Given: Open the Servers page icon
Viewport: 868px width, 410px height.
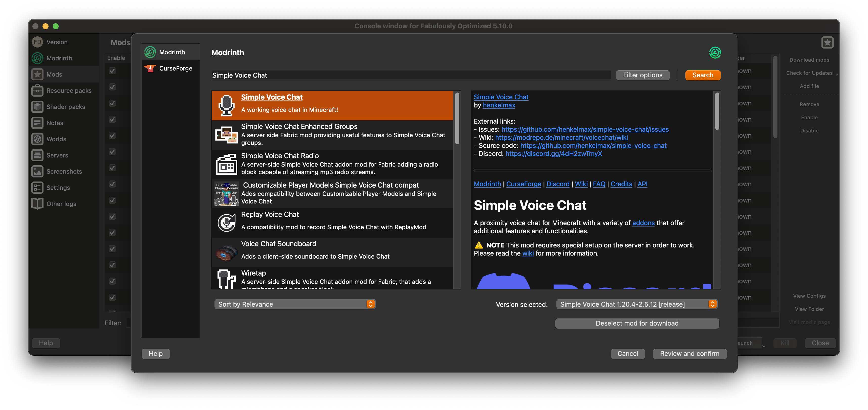Looking at the screenshot, I should click(x=37, y=155).
